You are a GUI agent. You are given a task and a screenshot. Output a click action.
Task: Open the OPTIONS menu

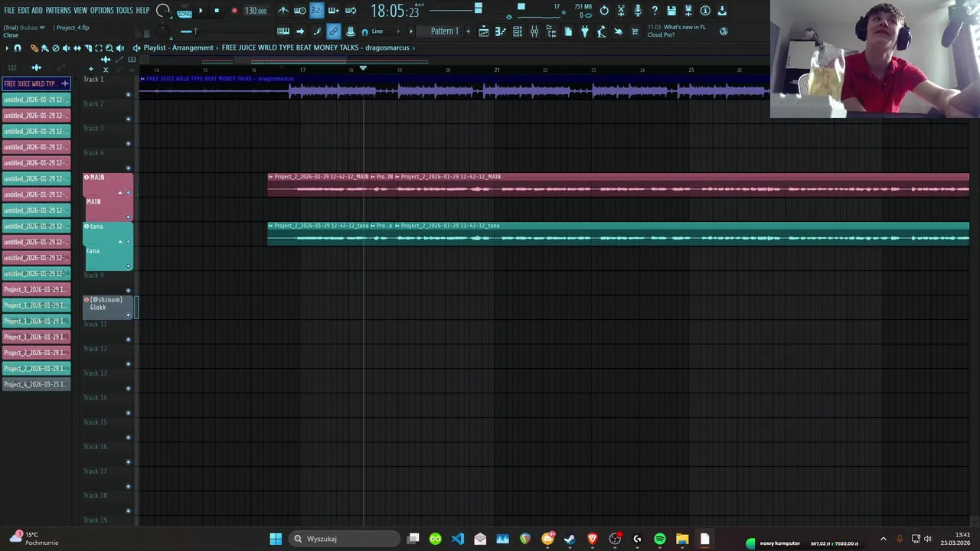point(102,11)
